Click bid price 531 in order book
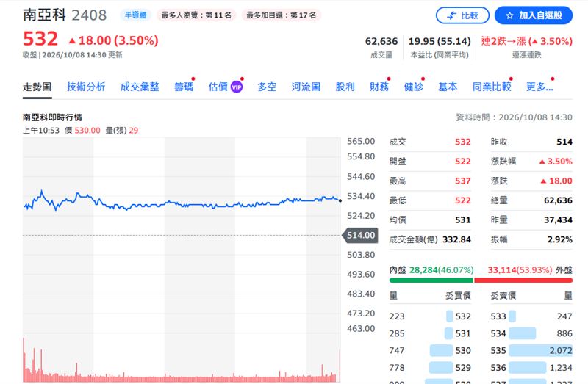588x384 pixels. (463, 333)
